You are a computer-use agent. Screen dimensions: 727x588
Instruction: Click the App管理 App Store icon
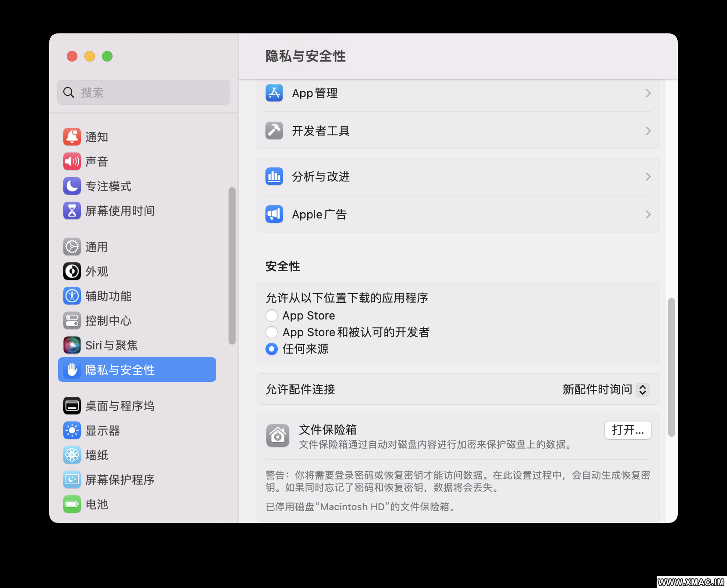pyautogui.click(x=274, y=93)
